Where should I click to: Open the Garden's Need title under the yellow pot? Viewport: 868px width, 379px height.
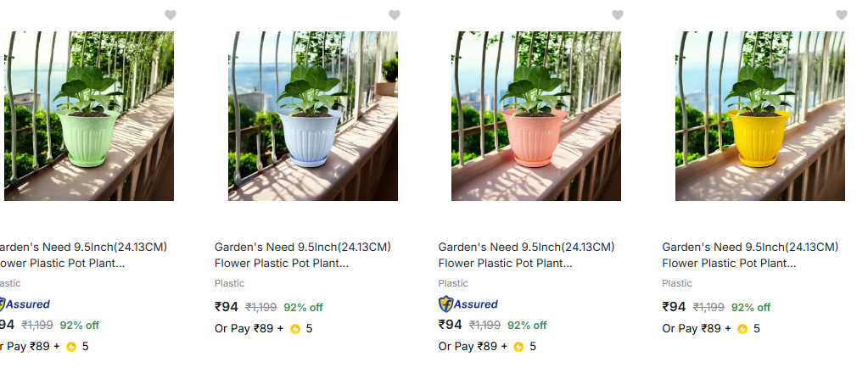(750, 255)
